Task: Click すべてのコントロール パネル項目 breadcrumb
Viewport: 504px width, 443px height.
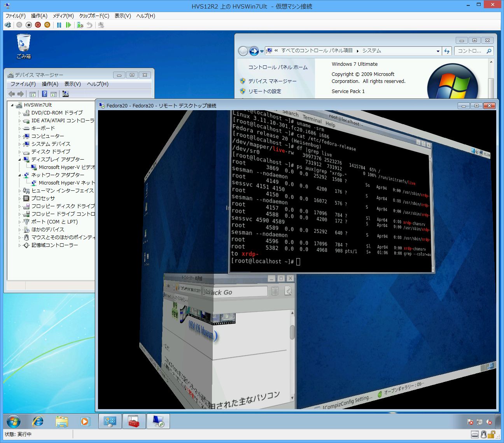Action: pos(317,51)
